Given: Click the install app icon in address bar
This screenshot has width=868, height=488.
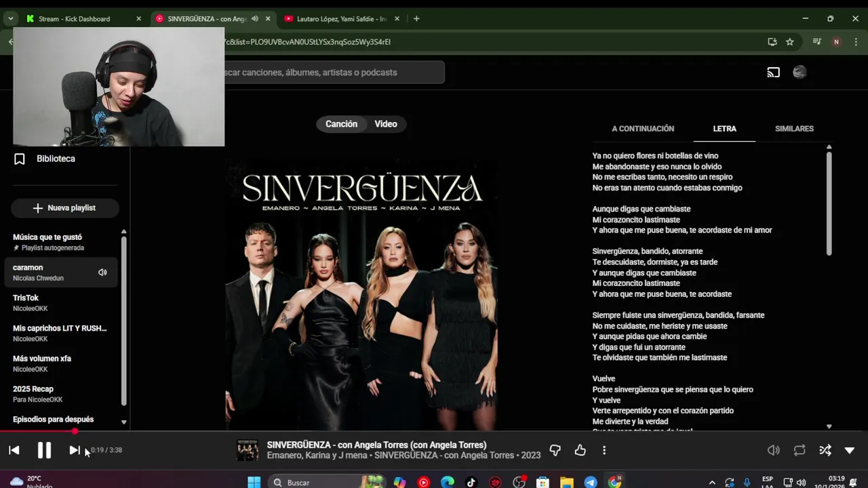Looking at the screenshot, I should pos(772,42).
